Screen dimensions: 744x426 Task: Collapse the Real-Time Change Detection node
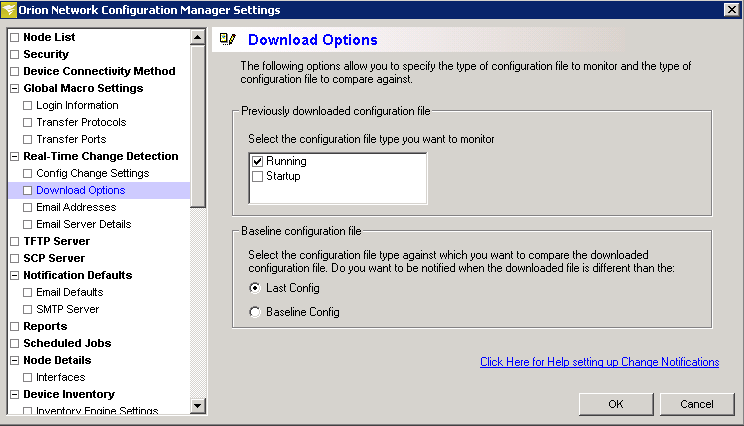(15, 157)
